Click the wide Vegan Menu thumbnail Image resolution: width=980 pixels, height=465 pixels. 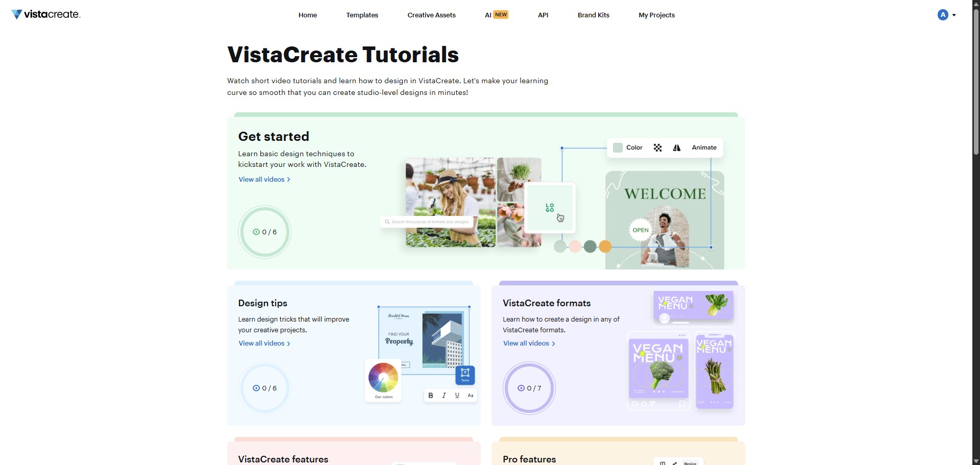coord(694,308)
